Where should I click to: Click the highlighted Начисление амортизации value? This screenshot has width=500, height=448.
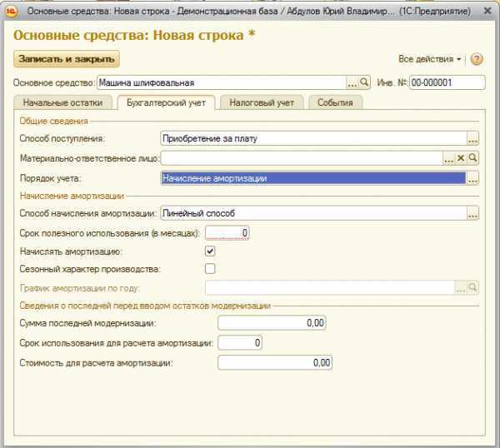pos(313,178)
